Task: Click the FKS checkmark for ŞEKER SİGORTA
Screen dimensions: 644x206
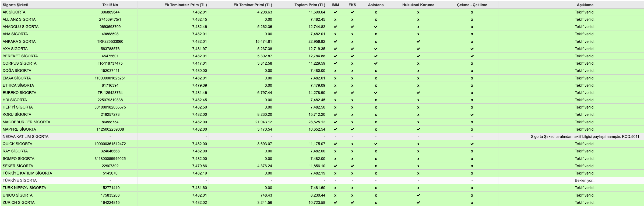Action: pyautogui.click(x=352, y=166)
